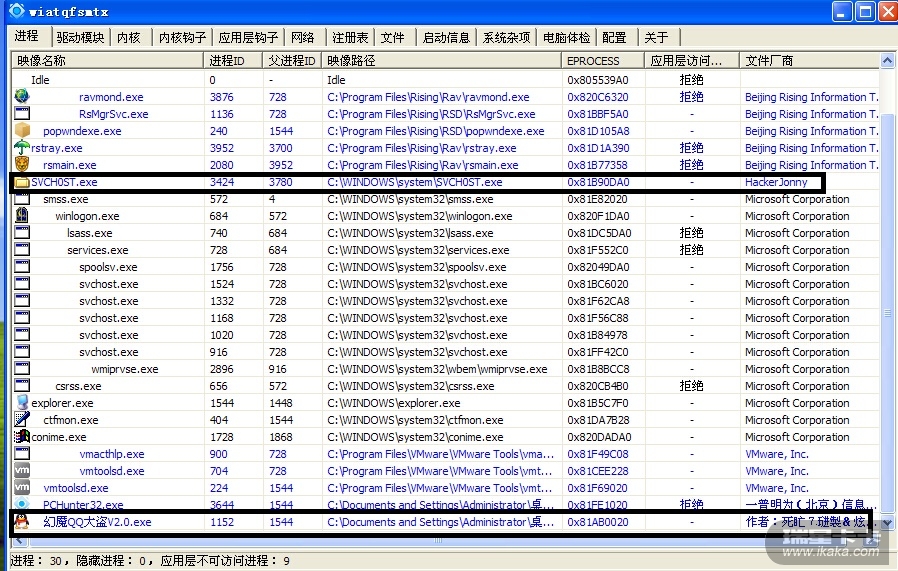Sort by 进程ID column header
898x571 pixels.
pos(233,61)
